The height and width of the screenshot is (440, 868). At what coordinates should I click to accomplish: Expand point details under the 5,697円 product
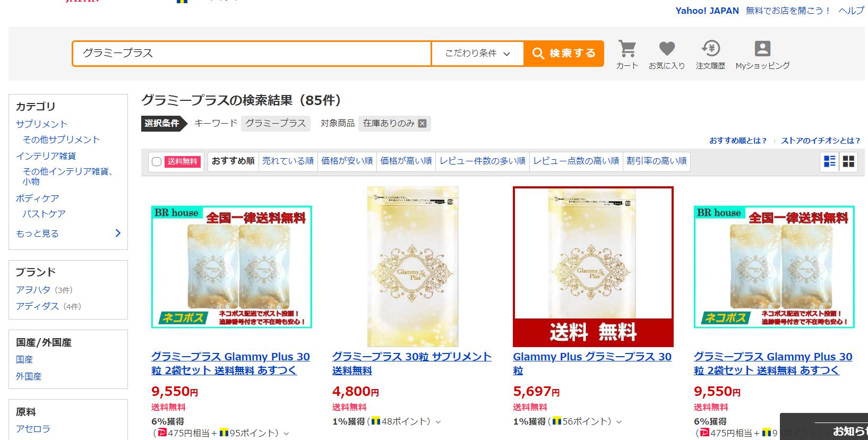(619, 422)
